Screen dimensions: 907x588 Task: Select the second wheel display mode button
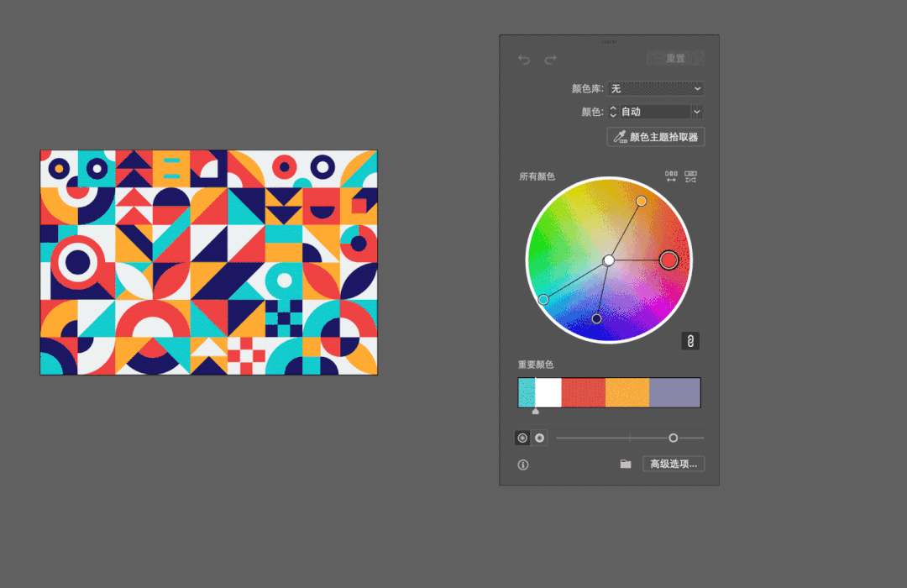pyautogui.click(x=539, y=438)
